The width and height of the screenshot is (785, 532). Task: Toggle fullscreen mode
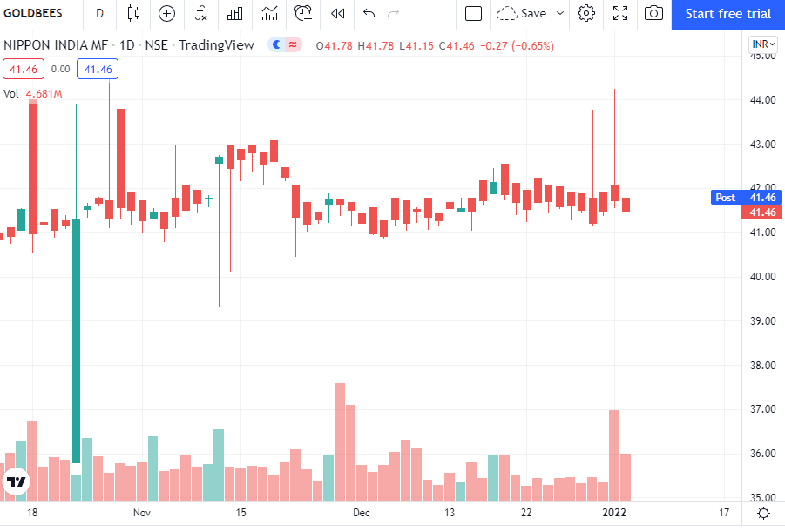point(620,13)
